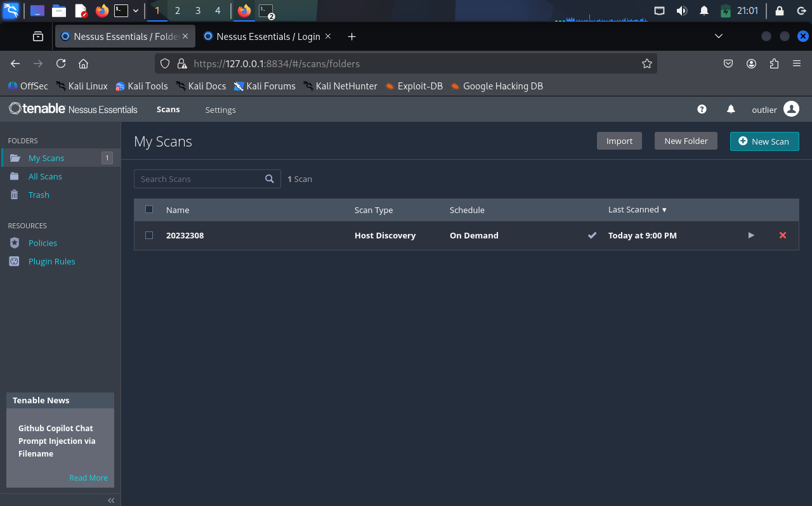
Task: Bookmark this page with star icon
Action: 646,63
